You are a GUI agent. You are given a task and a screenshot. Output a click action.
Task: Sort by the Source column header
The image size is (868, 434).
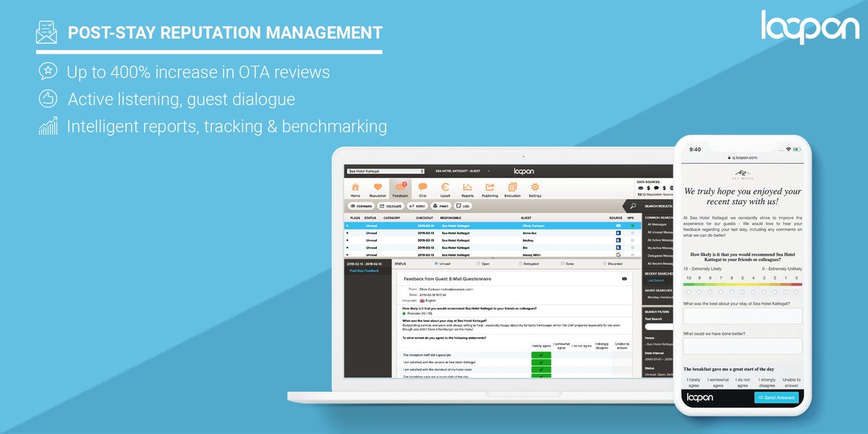pos(616,217)
